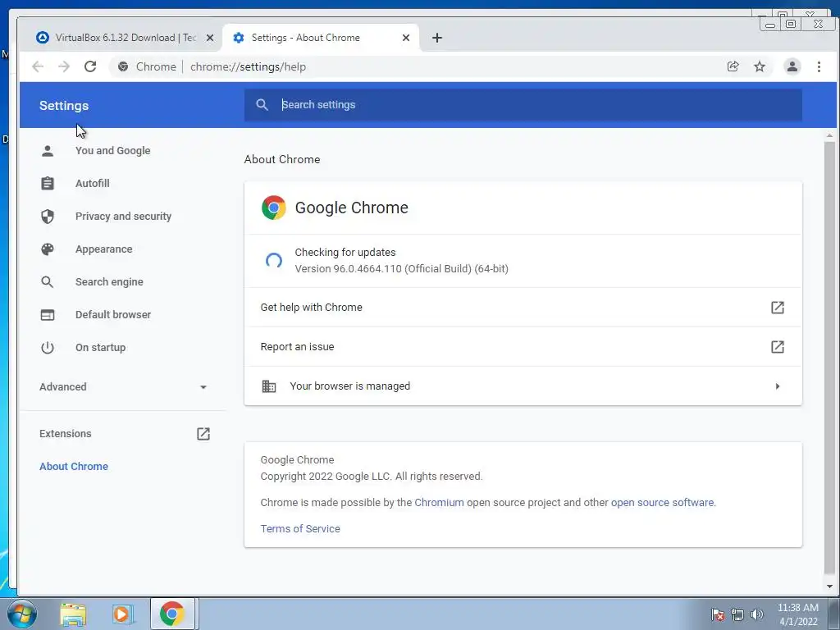
Task: Click the power icon beside On startup
Action: (48, 347)
